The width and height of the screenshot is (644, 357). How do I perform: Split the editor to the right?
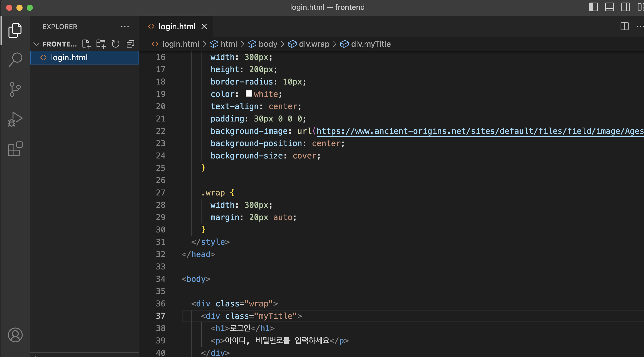tap(625, 26)
